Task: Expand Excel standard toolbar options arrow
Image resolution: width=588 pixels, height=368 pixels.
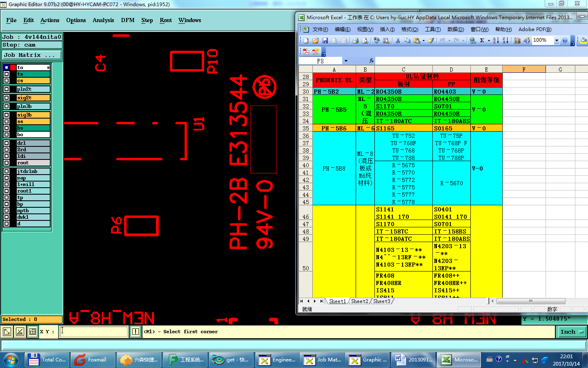Action: [x=573, y=41]
